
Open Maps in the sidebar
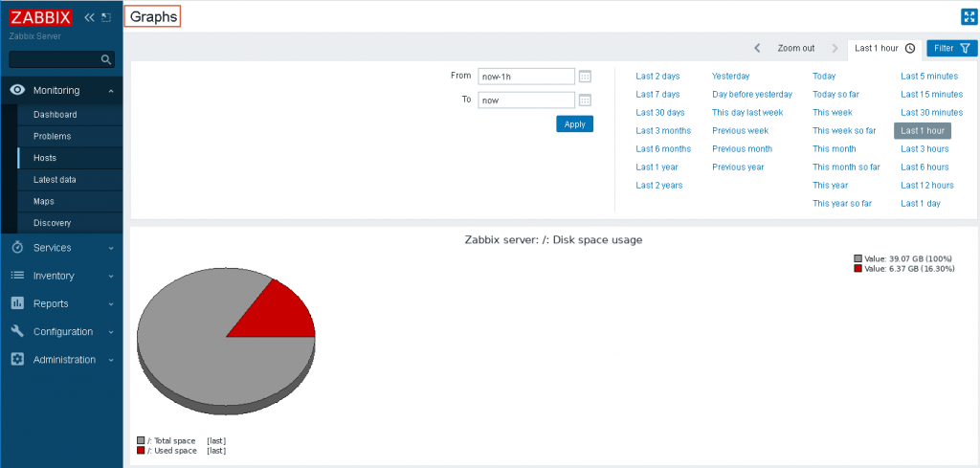coord(44,201)
